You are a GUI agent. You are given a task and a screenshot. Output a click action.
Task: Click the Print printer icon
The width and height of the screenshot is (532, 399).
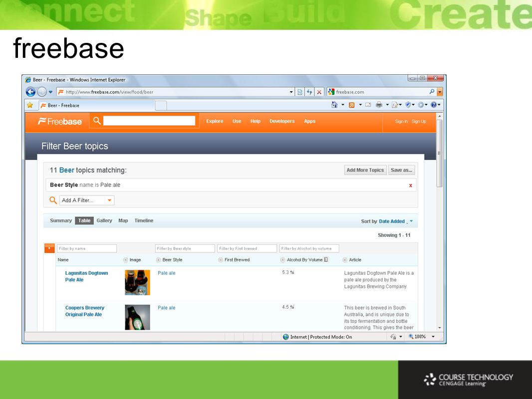(379, 105)
